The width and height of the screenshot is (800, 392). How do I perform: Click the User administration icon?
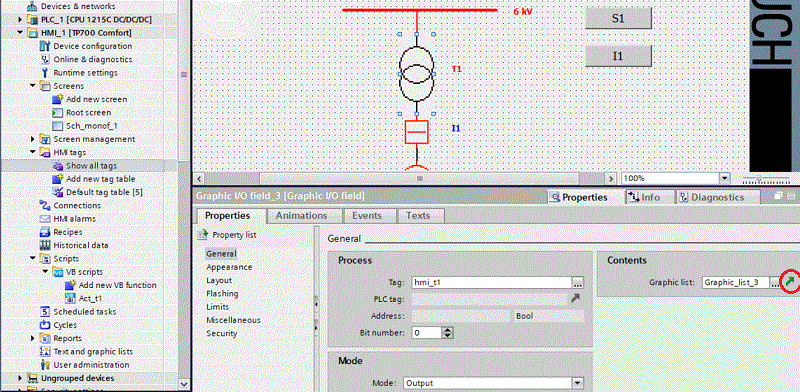click(x=45, y=364)
